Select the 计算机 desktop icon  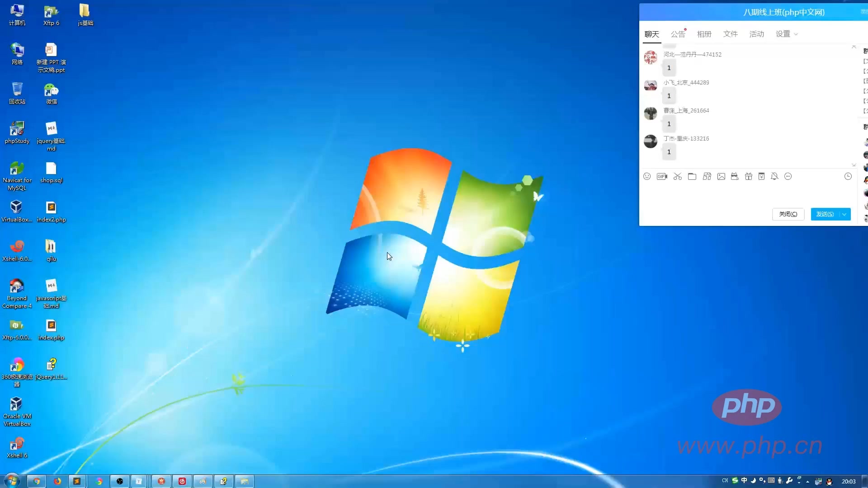click(17, 14)
